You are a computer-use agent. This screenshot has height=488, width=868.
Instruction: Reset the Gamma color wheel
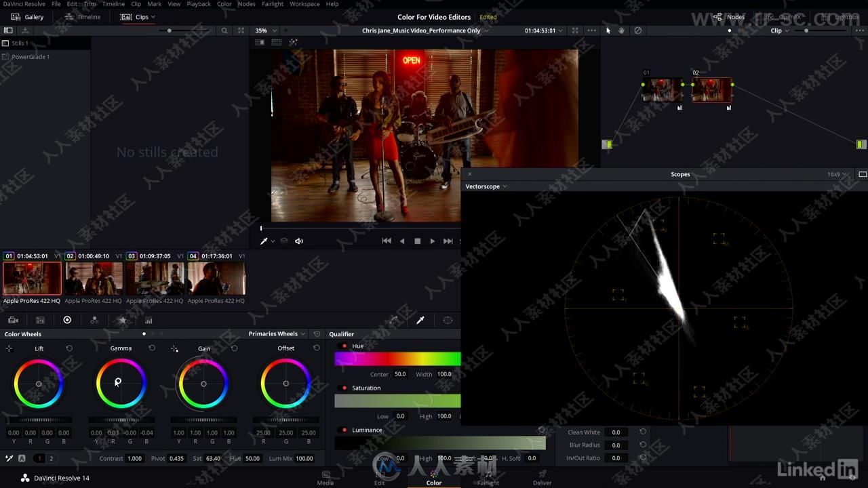click(x=152, y=348)
